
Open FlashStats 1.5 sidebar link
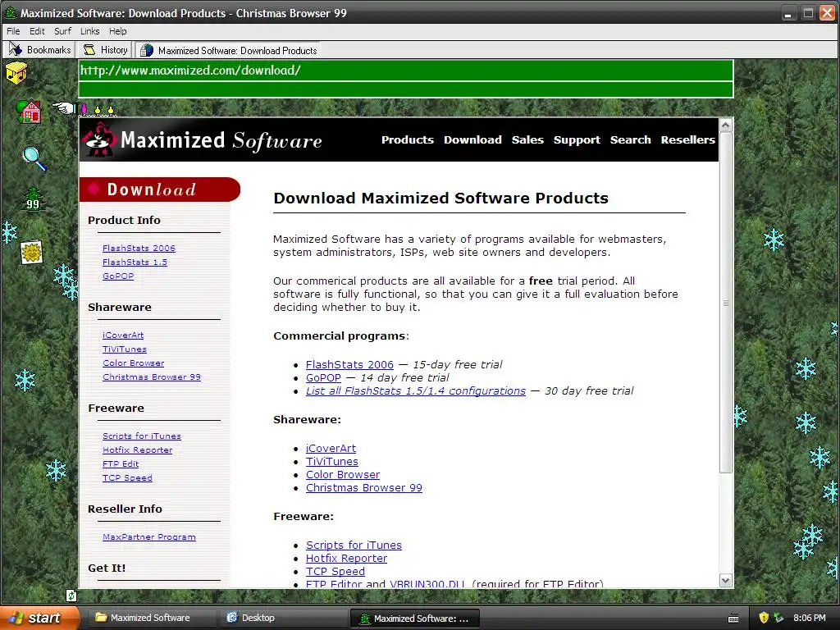135,262
